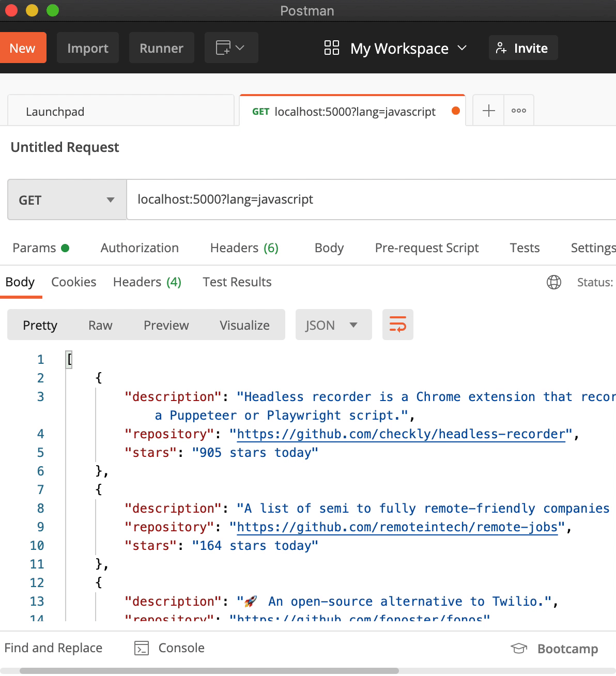Click the workspace grid icon
Image resolution: width=616 pixels, height=676 pixels.
331,48
